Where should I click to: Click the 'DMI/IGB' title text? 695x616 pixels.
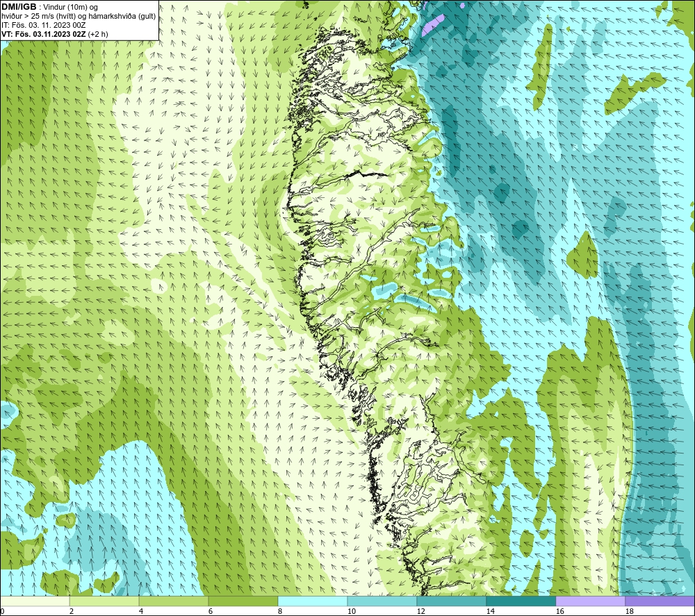pos(19,7)
